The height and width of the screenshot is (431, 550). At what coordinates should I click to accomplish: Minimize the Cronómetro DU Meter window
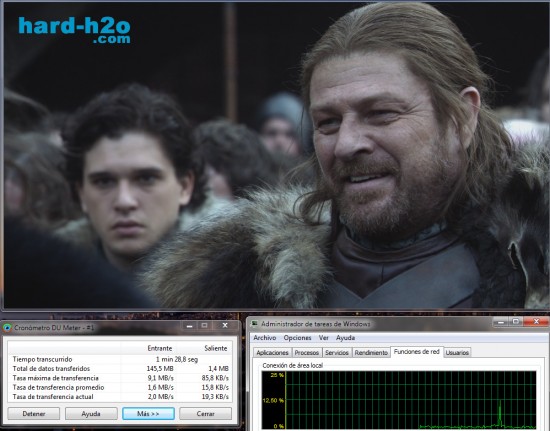point(189,326)
